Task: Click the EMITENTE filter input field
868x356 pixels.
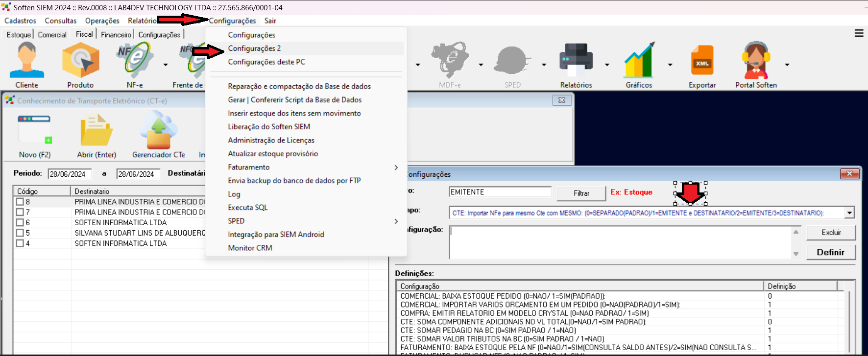Action: pos(500,192)
